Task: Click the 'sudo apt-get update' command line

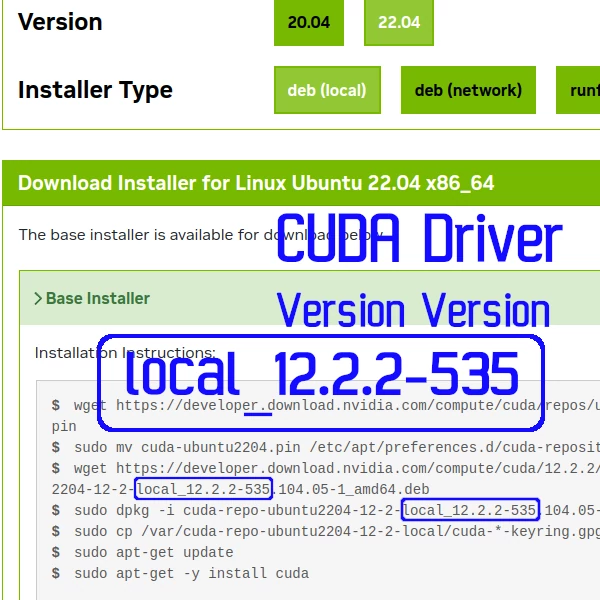Action: [x=142, y=552]
